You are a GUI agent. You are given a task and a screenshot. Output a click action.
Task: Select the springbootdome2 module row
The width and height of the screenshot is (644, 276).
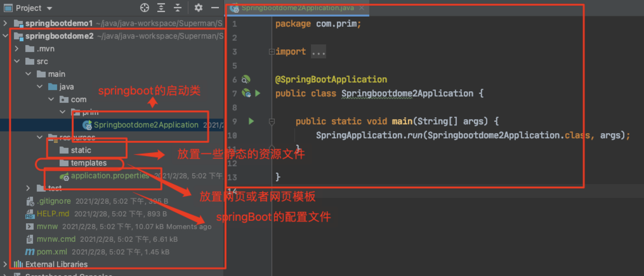click(112, 36)
